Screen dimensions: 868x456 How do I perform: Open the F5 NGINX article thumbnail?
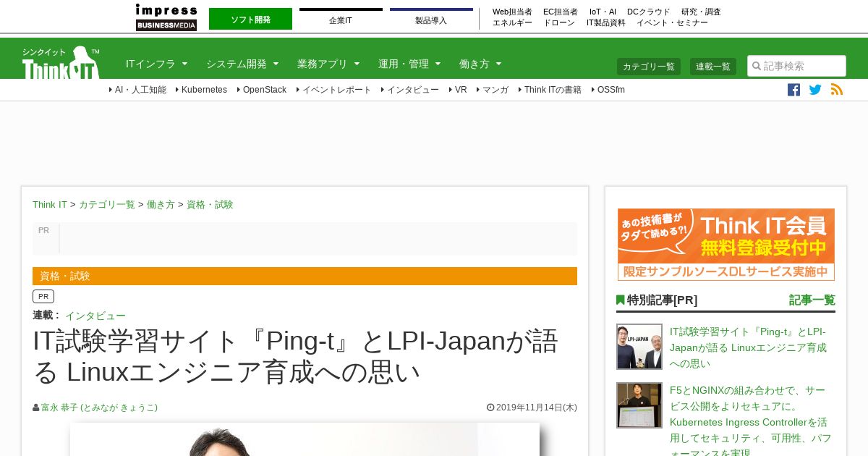(639, 405)
